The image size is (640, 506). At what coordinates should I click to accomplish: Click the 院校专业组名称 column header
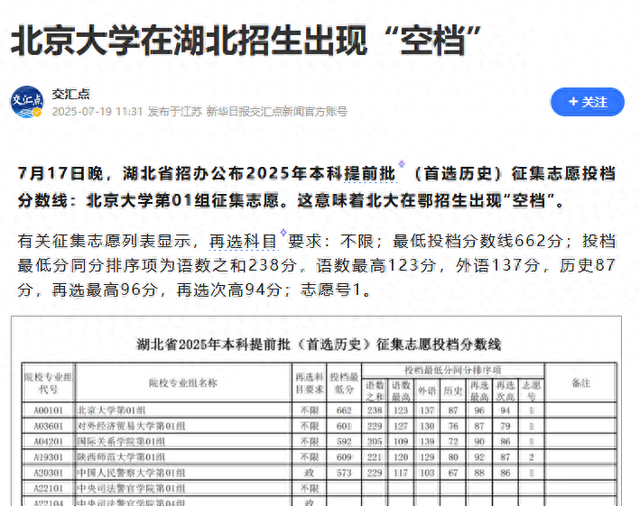pos(183,383)
